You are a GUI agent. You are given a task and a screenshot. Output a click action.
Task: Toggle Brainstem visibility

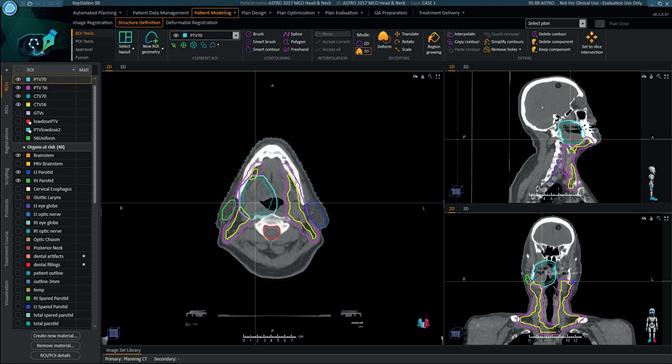click(x=18, y=155)
